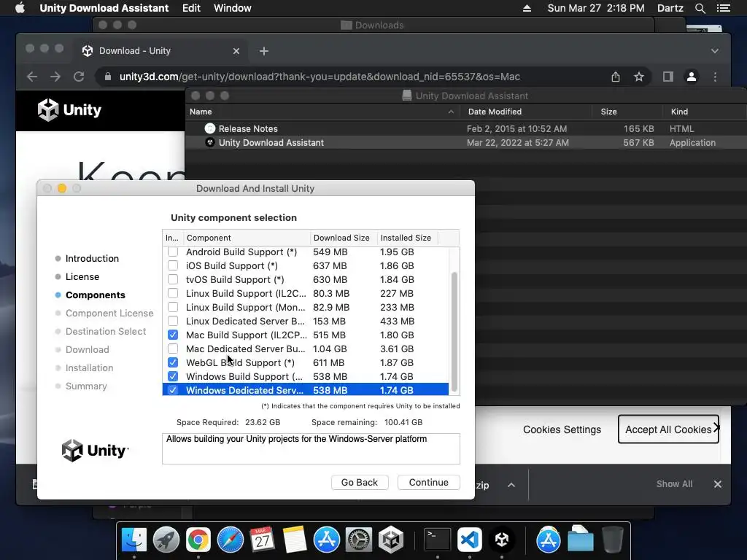Open Downloads folder in the Dock

point(580,540)
